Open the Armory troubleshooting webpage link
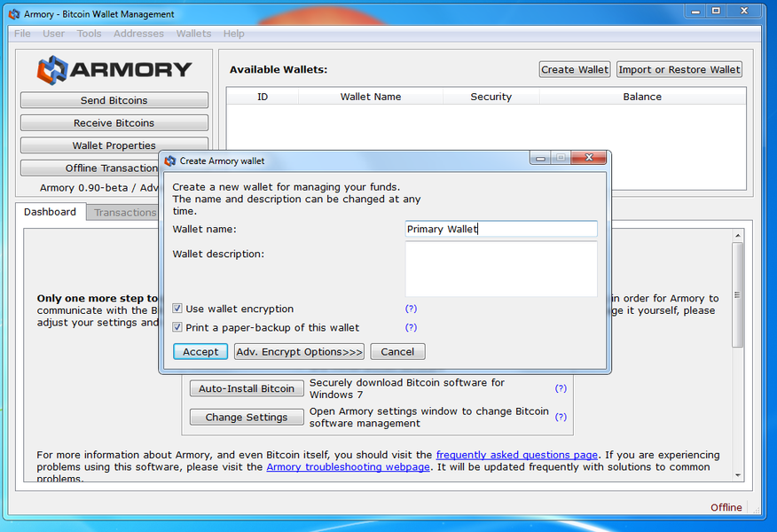The height and width of the screenshot is (532, 777). 348,467
